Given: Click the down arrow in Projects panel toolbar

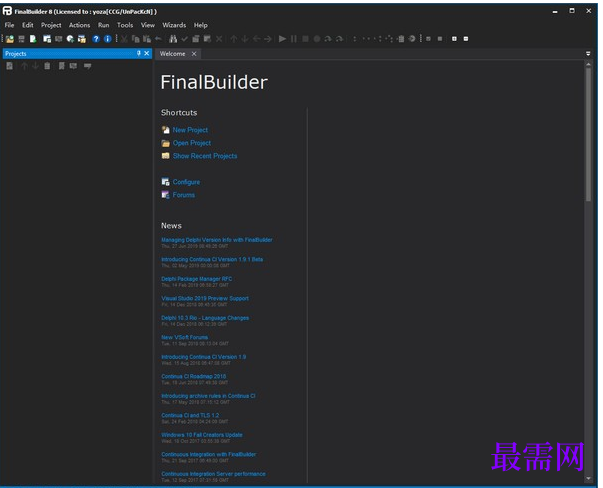Looking at the screenshot, I should pyautogui.click(x=35, y=66).
